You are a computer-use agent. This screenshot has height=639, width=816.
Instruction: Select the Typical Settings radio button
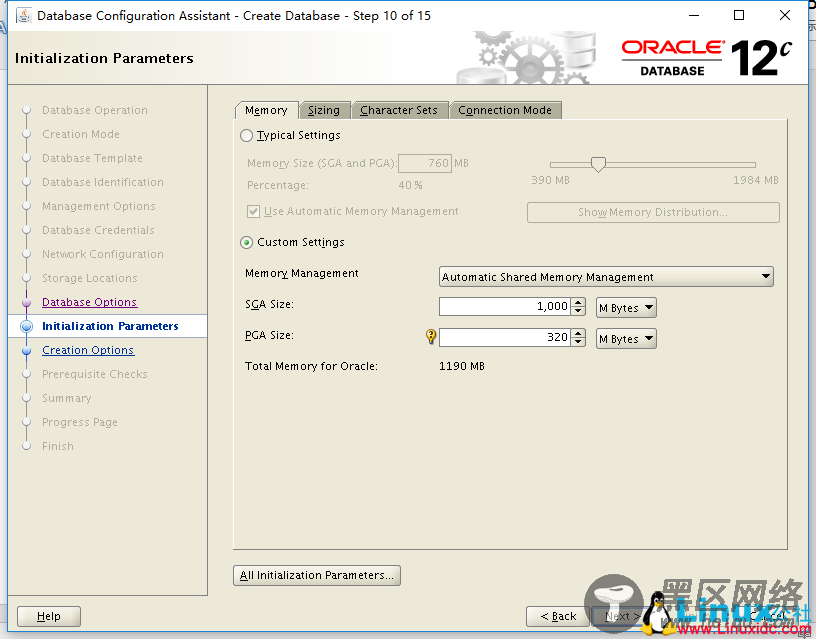pos(247,136)
